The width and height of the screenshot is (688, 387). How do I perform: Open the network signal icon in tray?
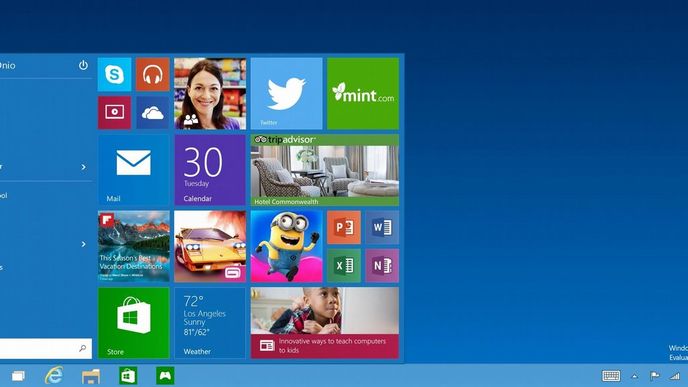(674, 376)
